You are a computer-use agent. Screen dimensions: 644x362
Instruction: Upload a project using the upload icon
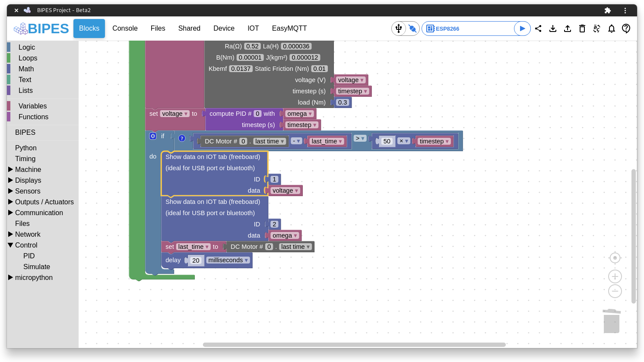click(568, 29)
